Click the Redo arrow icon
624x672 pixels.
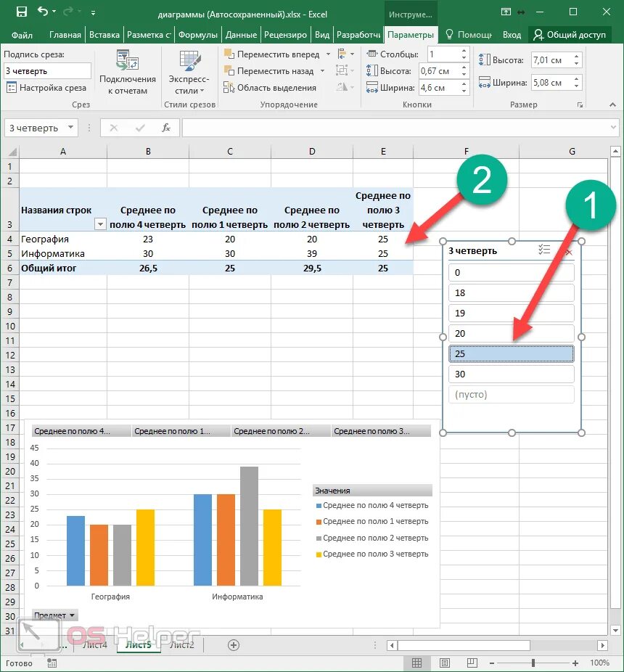[69, 12]
